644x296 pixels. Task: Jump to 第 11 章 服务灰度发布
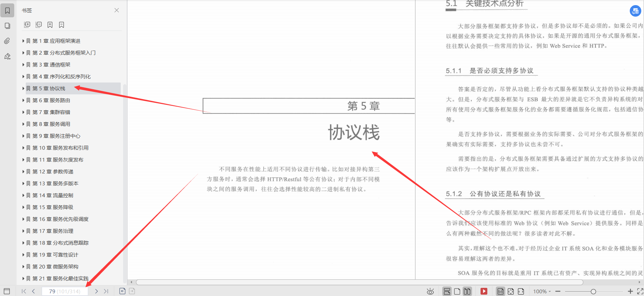click(58, 160)
